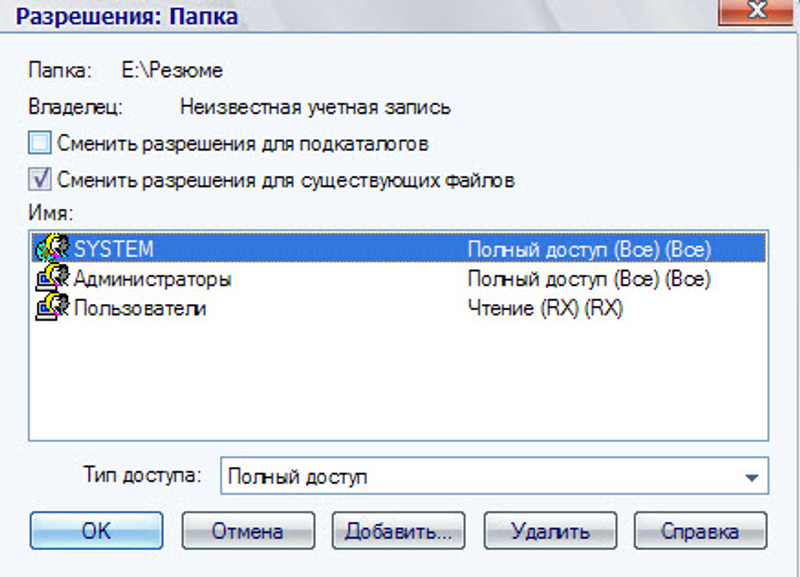Viewport: 800px width, 577px height.
Task: Click owner text Неизвестная учетная запись
Action: (x=315, y=107)
